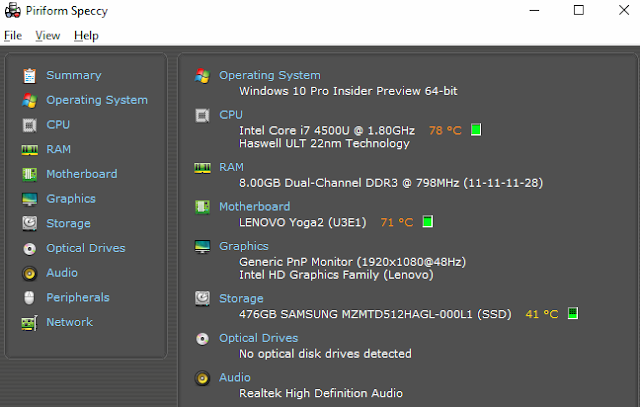The width and height of the screenshot is (640, 407).
Task: Open the Optical Drives disc icon in sidebar
Action: point(29,248)
